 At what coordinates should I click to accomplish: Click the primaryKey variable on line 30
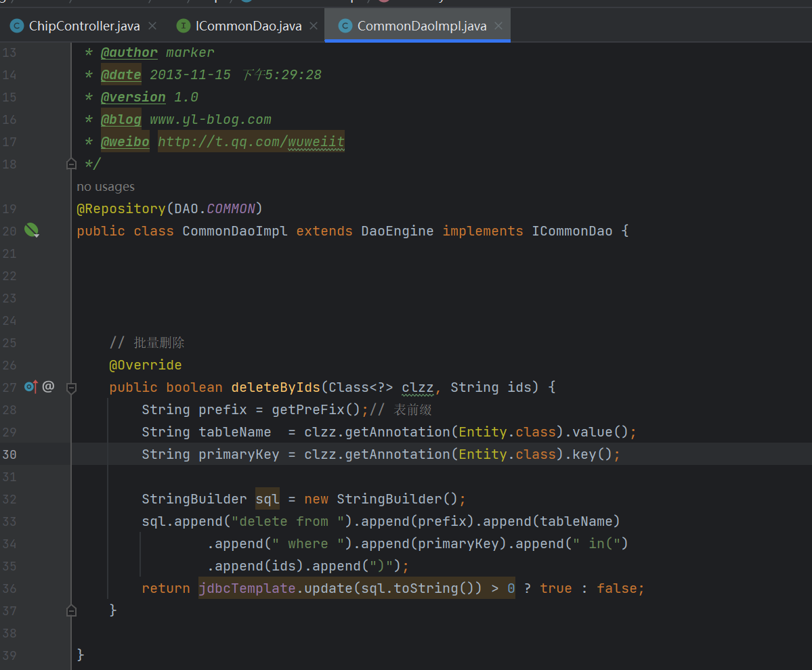point(239,455)
